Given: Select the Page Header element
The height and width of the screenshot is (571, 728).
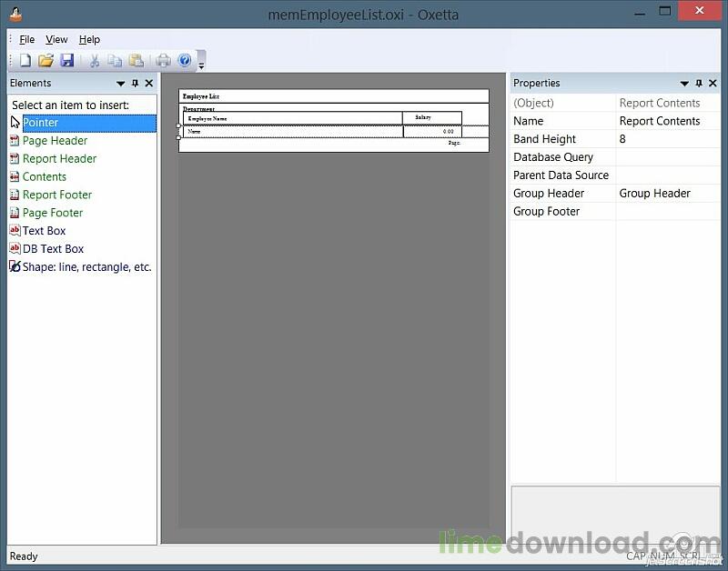Looking at the screenshot, I should tap(55, 141).
